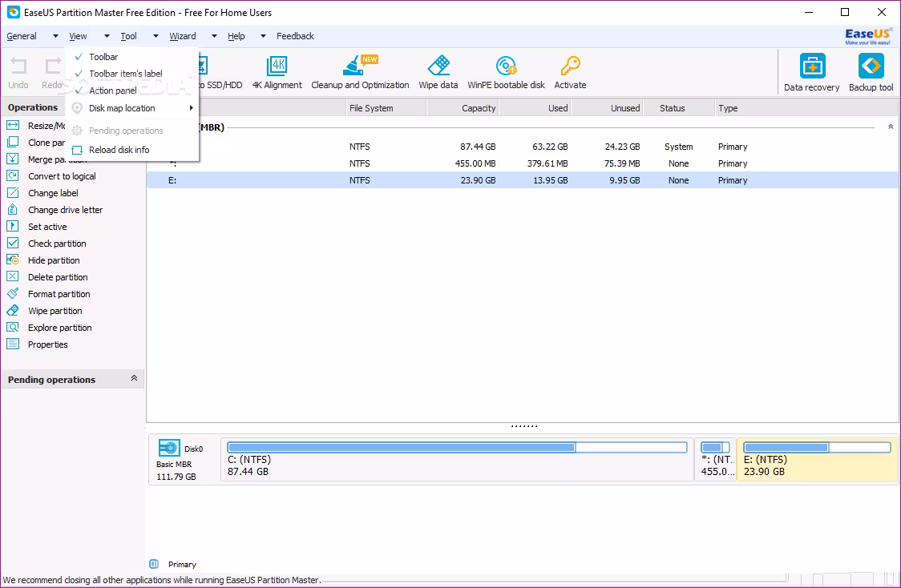Image resolution: width=901 pixels, height=588 pixels.
Task: Open the Help menu
Action: 236,36
